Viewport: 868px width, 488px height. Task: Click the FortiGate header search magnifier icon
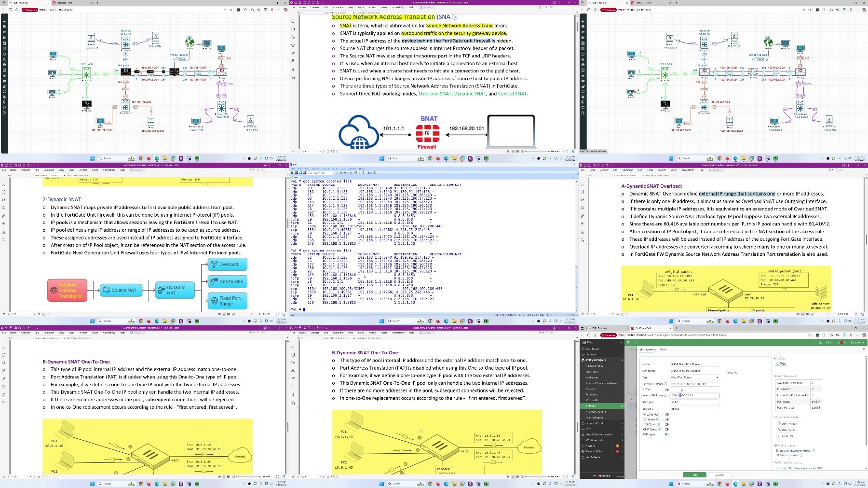point(635,342)
